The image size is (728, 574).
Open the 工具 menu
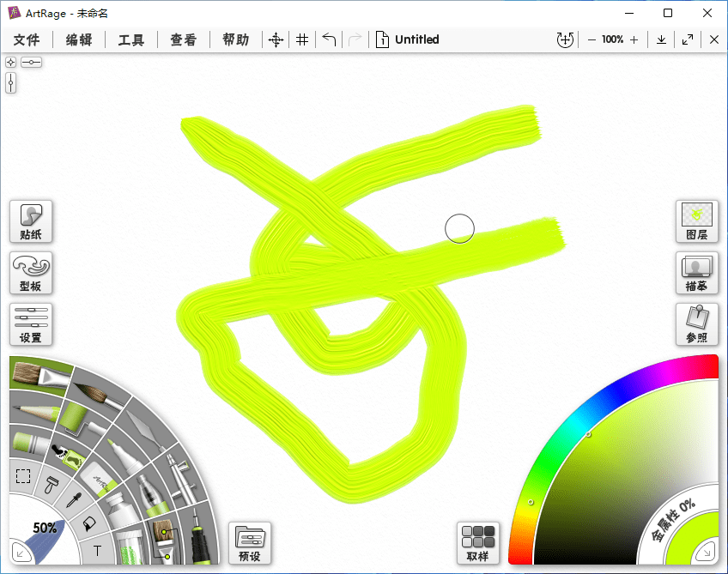pos(131,39)
